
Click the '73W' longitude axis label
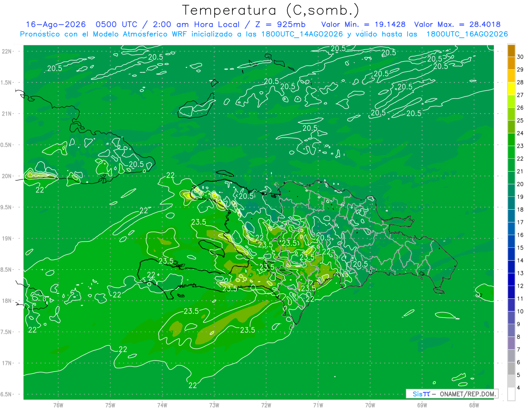[x=214, y=405]
